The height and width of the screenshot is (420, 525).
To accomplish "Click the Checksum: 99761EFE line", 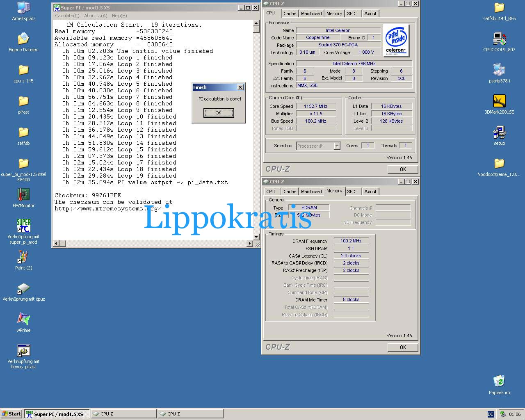I will pyautogui.click(x=88, y=195).
